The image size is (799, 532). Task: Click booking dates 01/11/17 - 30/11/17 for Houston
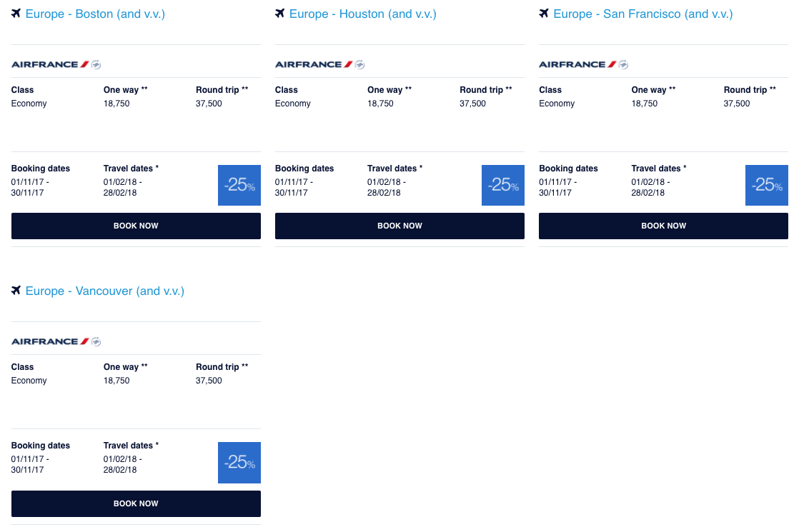click(x=294, y=187)
